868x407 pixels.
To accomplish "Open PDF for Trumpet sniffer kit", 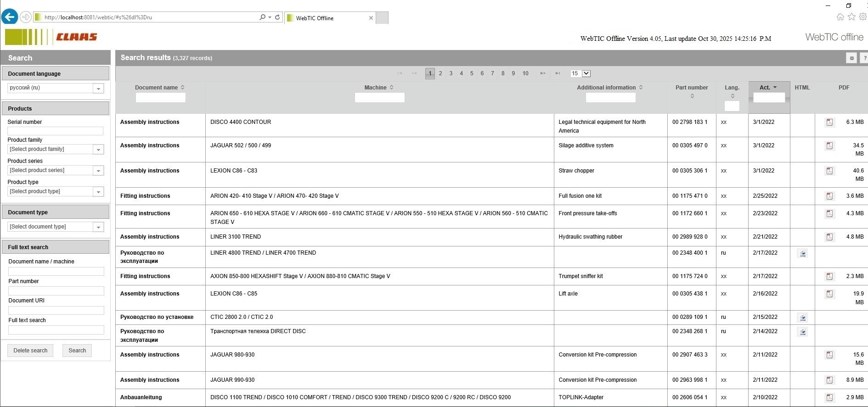I will (x=829, y=277).
